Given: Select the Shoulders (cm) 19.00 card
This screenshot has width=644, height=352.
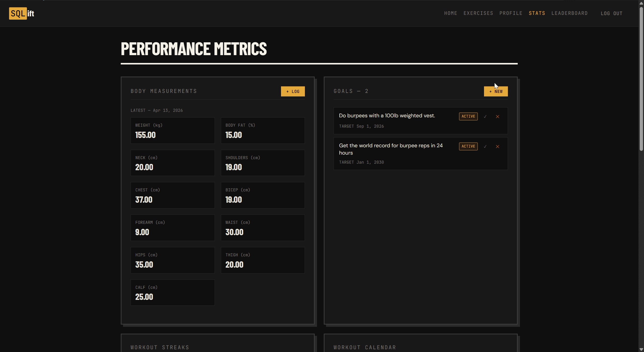Looking at the screenshot, I should pos(263,163).
